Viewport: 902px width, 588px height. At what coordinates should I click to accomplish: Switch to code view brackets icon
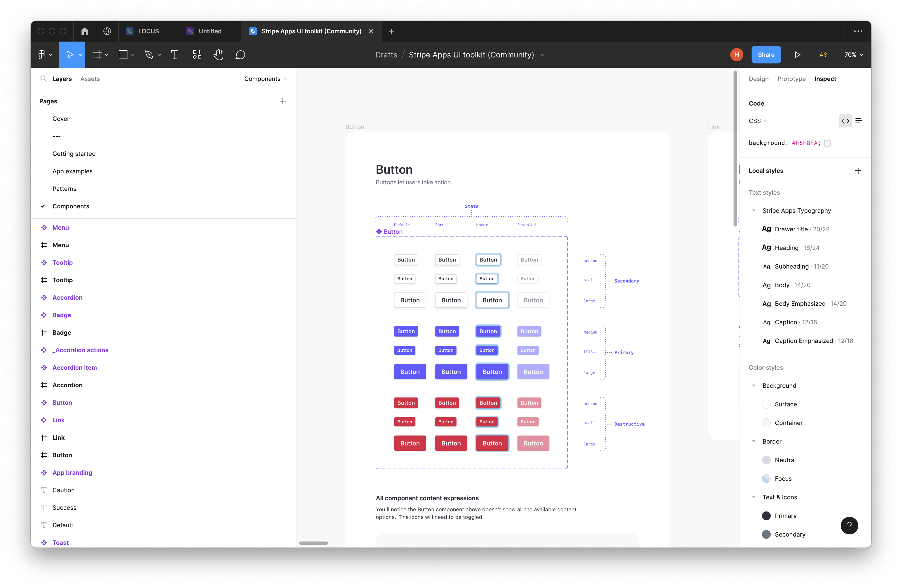(x=846, y=121)
